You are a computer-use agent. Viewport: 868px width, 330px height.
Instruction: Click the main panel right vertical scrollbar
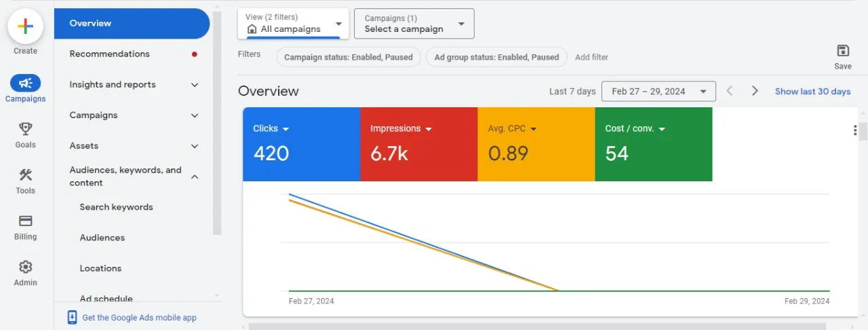click(863, 131)
